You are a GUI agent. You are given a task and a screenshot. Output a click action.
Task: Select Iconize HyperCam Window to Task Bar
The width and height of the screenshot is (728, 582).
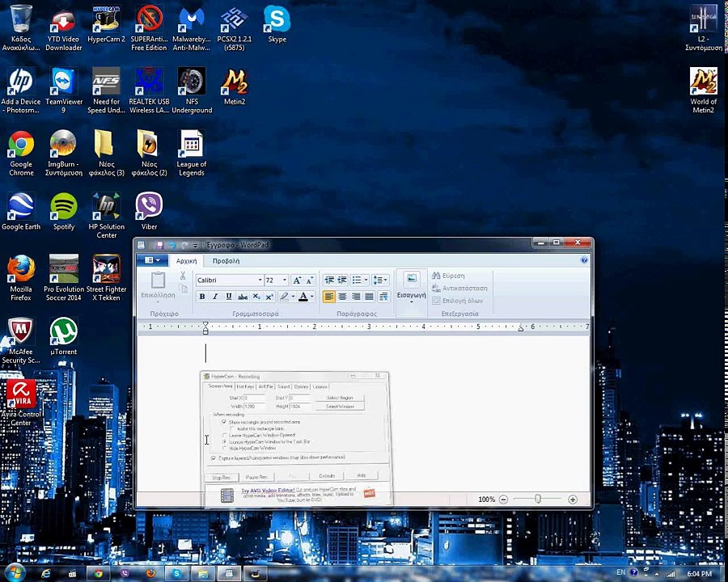pos(225,442)
